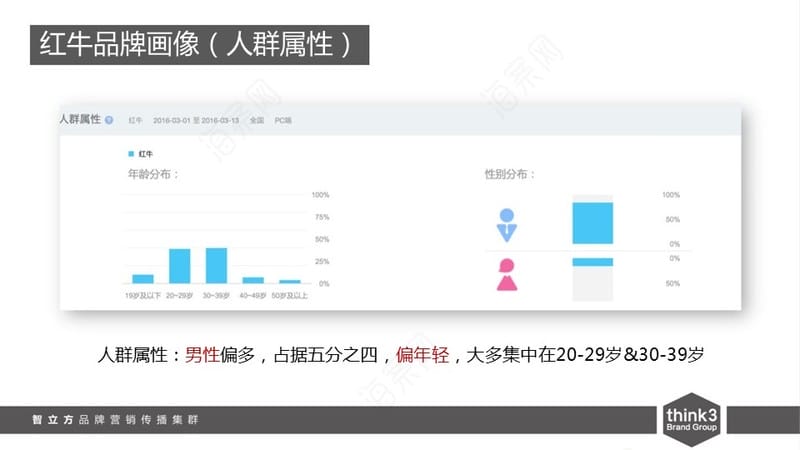This screenshot has width=800, height=450.
Task: Click the 20-29岁 age bar
Action: point(180,266)
